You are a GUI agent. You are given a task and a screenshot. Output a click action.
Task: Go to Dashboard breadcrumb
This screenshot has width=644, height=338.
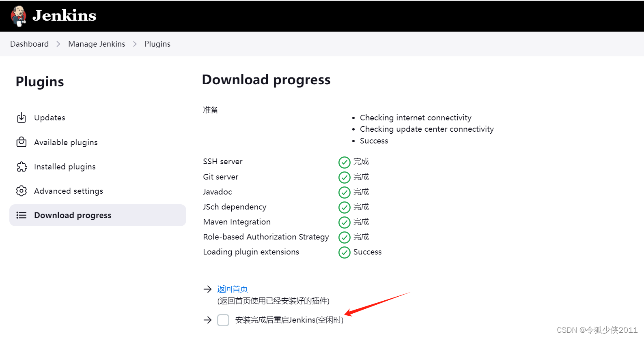pyautogui.click(x=29, y=44)
